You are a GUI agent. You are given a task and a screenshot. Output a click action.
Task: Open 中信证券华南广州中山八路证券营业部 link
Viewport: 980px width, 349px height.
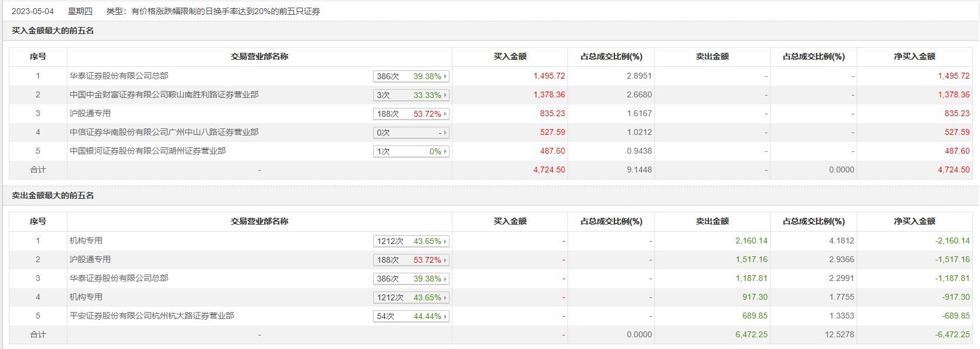coord(164,133)
